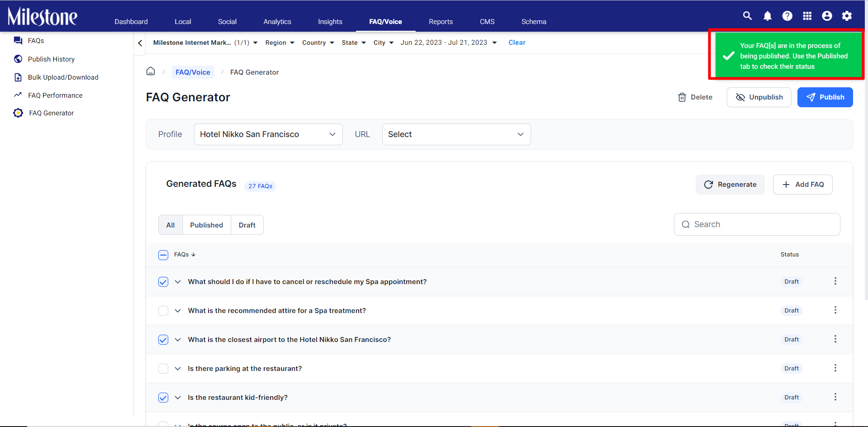Screen dimensions: 868x427
Task: Open FAQ Generator in the sidebar
Action: pyautogui.click(x=44, y=113)
